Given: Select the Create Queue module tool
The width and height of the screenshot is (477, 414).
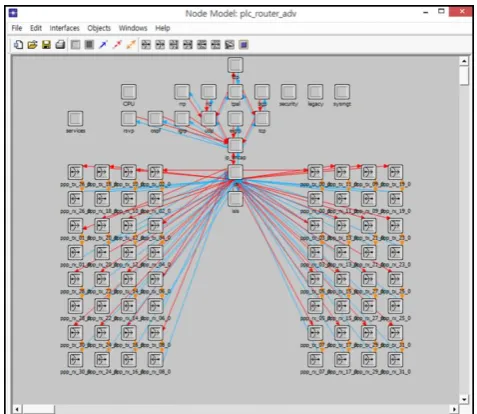Looking at the screenshot, I should pos(89,45).
